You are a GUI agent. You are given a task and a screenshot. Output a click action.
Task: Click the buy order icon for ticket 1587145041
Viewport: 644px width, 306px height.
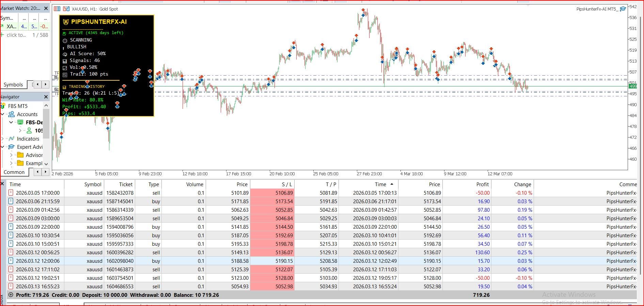[11, 201]
